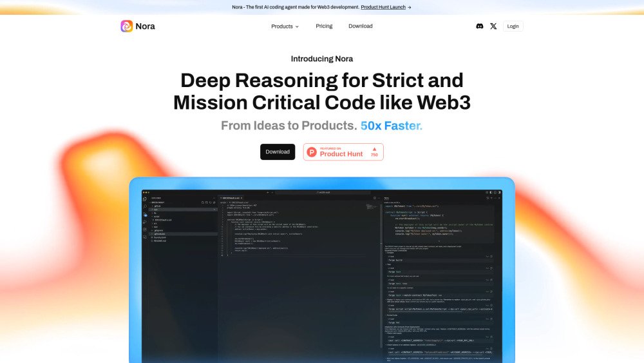Click the Product Hunt upvote count

coord(374,152)
